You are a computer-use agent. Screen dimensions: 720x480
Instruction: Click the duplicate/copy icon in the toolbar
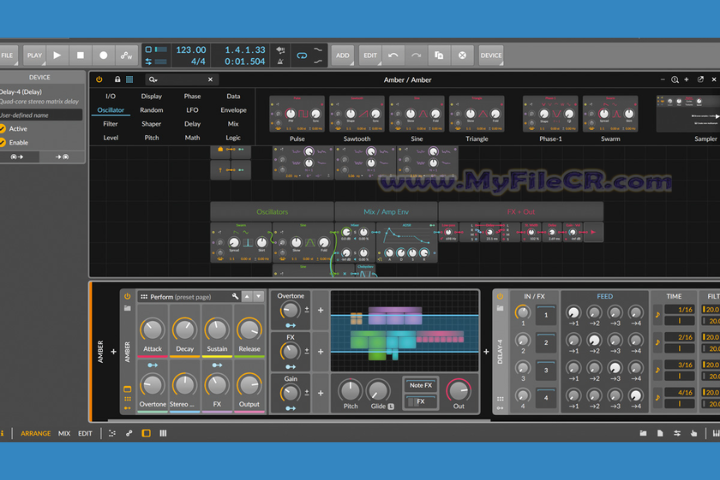[439, 55]
